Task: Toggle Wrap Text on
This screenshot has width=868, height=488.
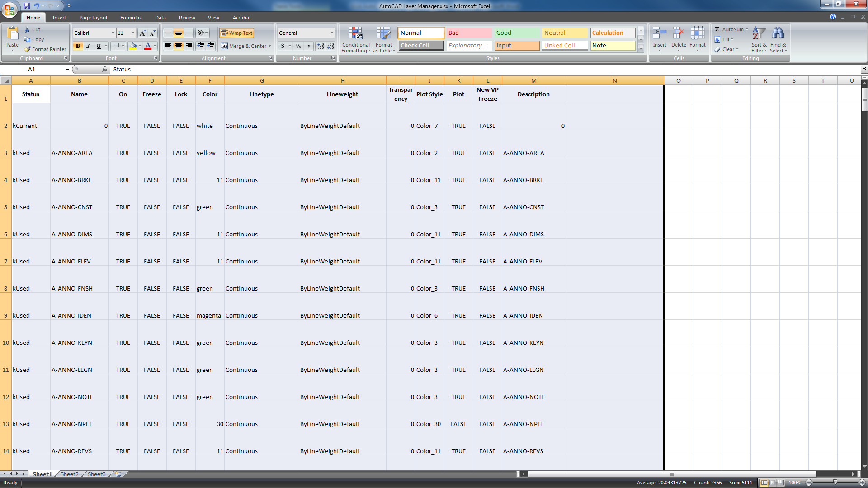Action: [x=236, y=33]
